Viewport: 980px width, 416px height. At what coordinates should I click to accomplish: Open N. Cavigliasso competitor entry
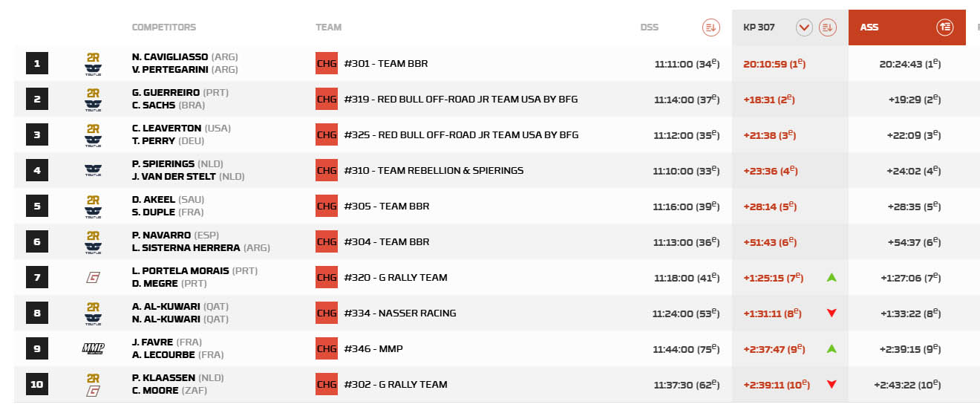coord(171,57)
